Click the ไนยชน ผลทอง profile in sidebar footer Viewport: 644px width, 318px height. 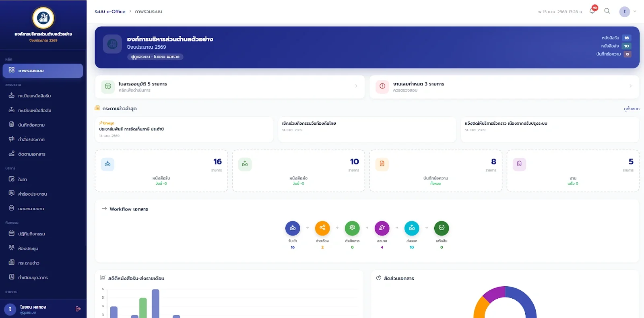pyautogui.click(x=33, y=309)
